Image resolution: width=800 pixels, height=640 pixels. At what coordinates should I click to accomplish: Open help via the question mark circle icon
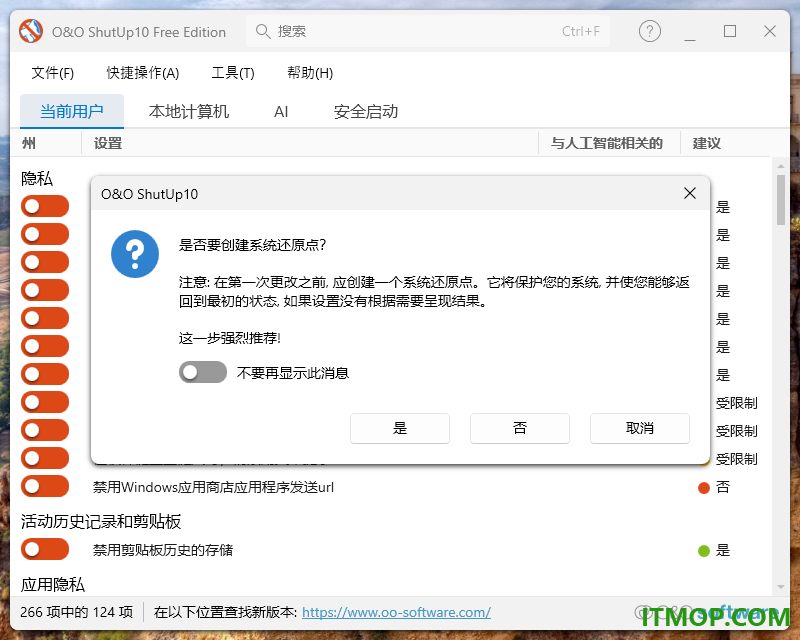pyautogui.click(x=649, y=31)
